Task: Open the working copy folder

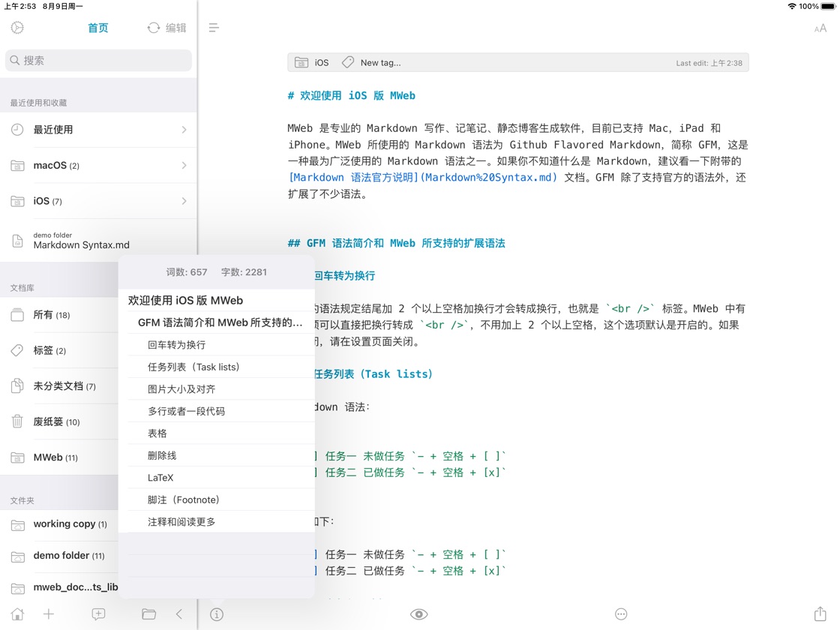Action: 59,524
